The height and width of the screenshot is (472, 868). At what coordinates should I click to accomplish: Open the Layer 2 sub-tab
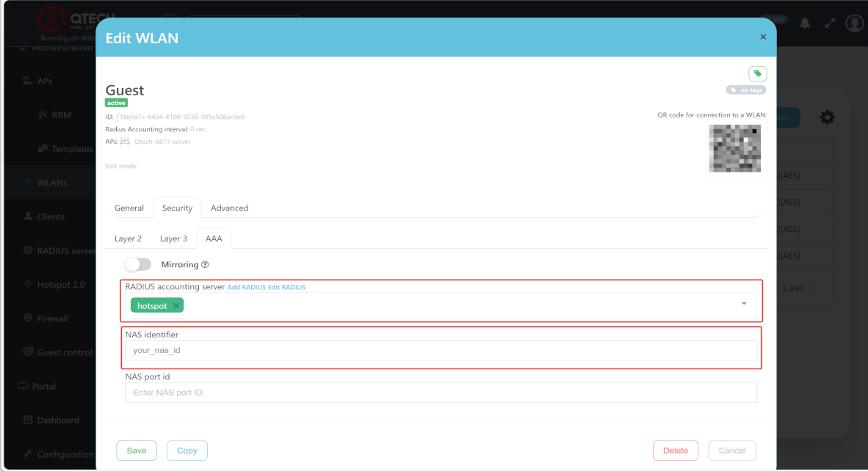(129, 239)
